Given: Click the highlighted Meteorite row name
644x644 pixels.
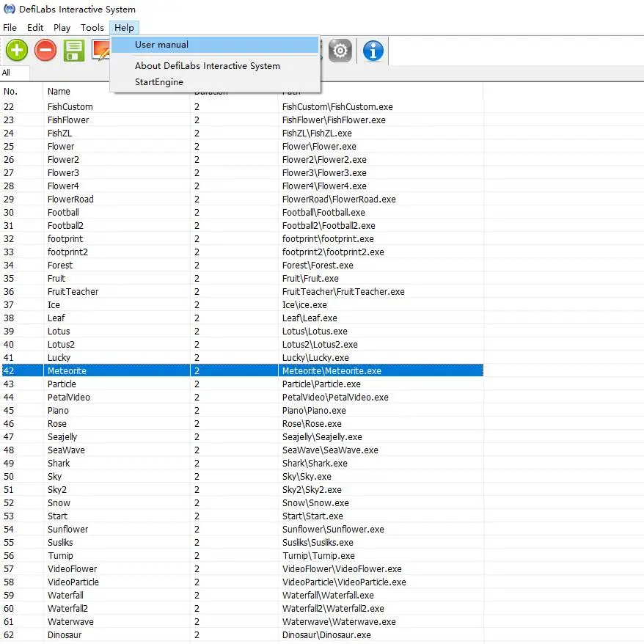Looking at the screenshot, I should 67,371.
